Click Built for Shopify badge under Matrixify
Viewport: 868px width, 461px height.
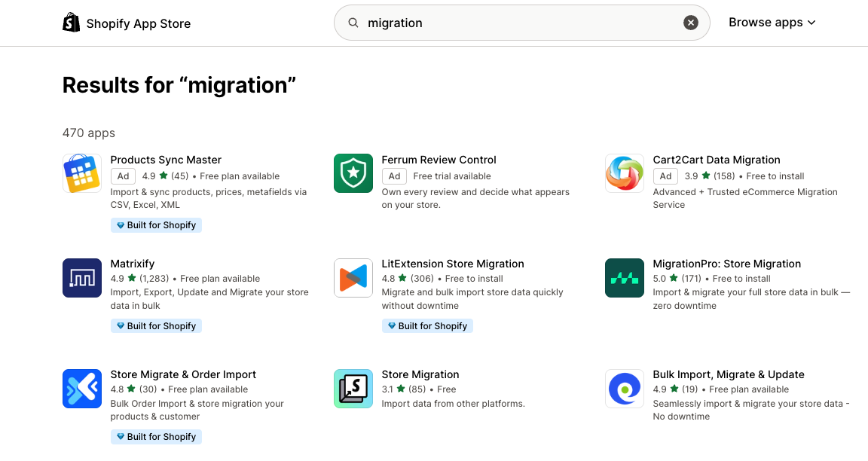pos(156,326)
